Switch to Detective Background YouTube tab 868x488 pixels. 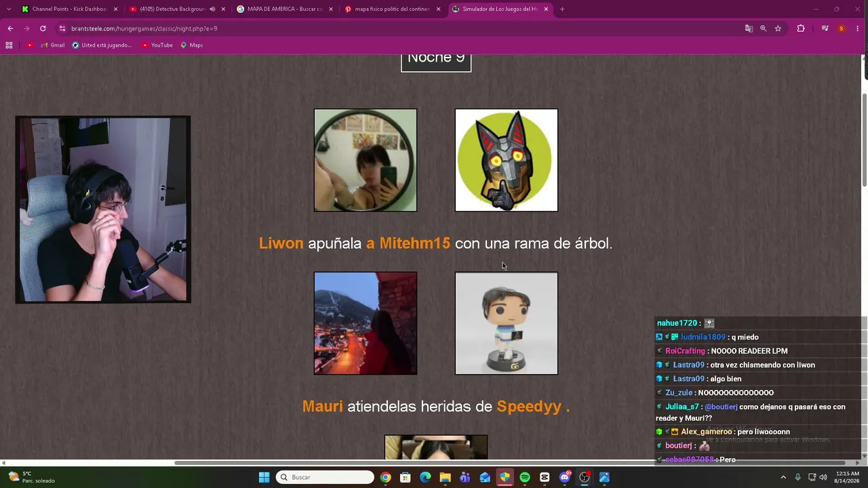[176, 9]
